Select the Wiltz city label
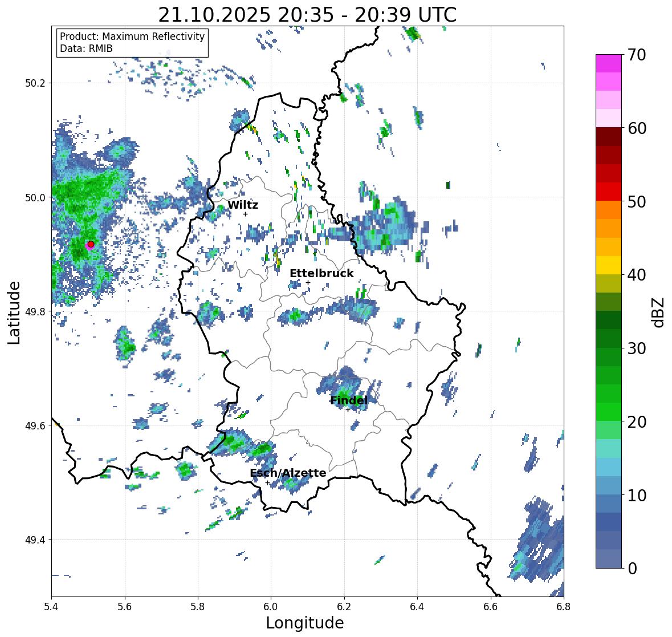672x637 pixels. pyautogui.click(x=243, y=205)
